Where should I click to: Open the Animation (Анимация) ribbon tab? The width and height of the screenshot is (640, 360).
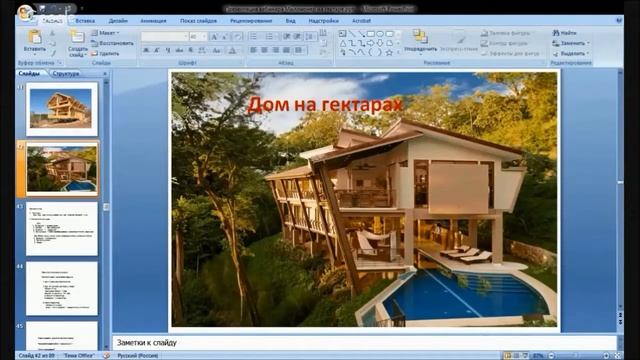pos(153,20)
